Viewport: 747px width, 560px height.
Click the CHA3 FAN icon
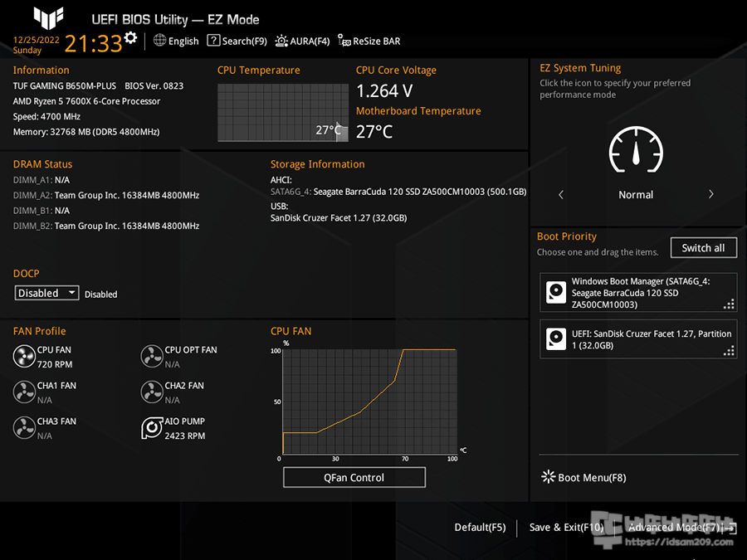pos(24,428)
